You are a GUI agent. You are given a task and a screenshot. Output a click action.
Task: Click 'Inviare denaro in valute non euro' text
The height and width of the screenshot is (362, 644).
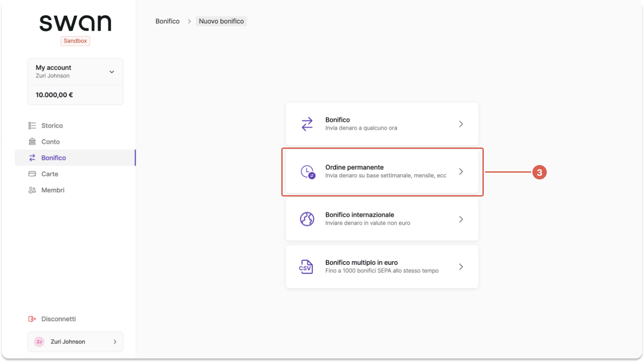click(x=368, y=223)
